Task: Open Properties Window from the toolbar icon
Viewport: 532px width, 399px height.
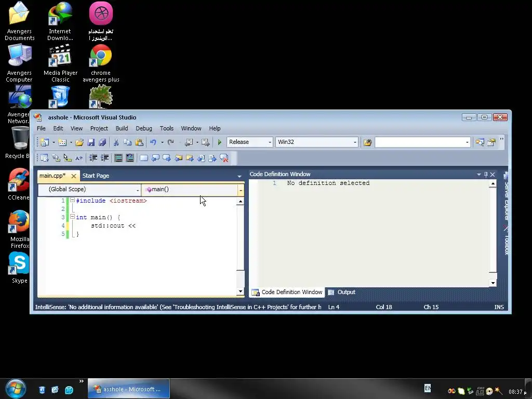Action: coord(491,142)
